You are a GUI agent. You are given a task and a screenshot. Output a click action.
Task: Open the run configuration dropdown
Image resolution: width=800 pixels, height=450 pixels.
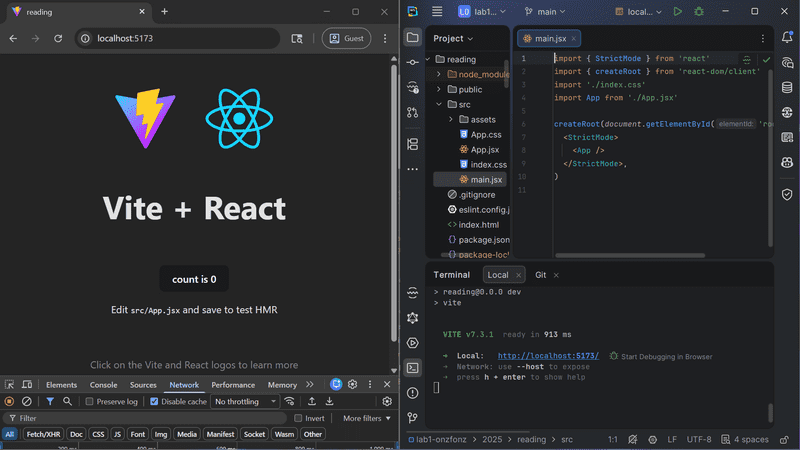(x=638, y=11)
